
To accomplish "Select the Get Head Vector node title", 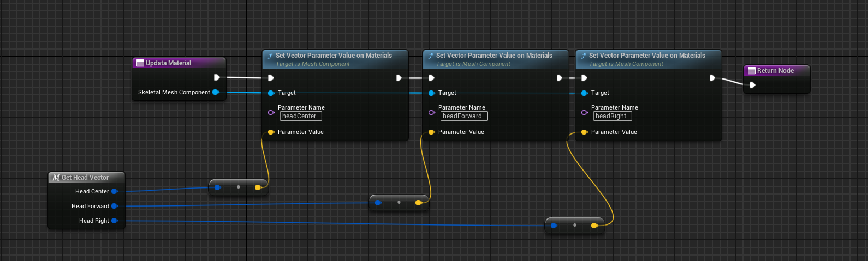I will tap(86, 178).
